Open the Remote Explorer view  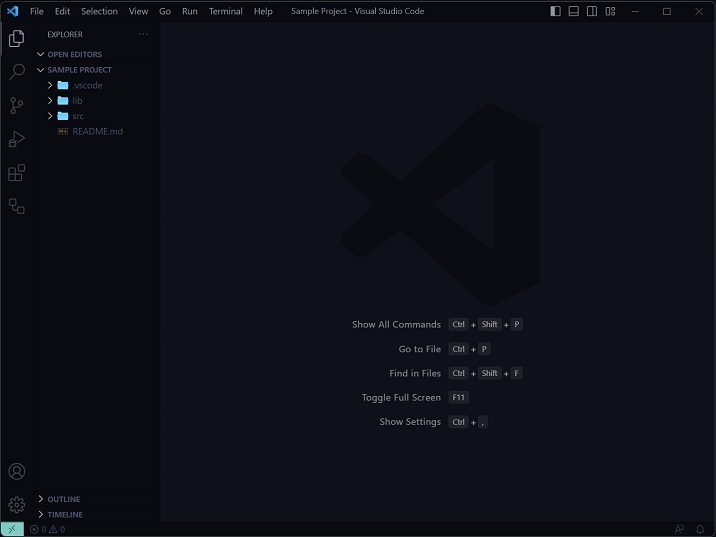click(16, 206)
